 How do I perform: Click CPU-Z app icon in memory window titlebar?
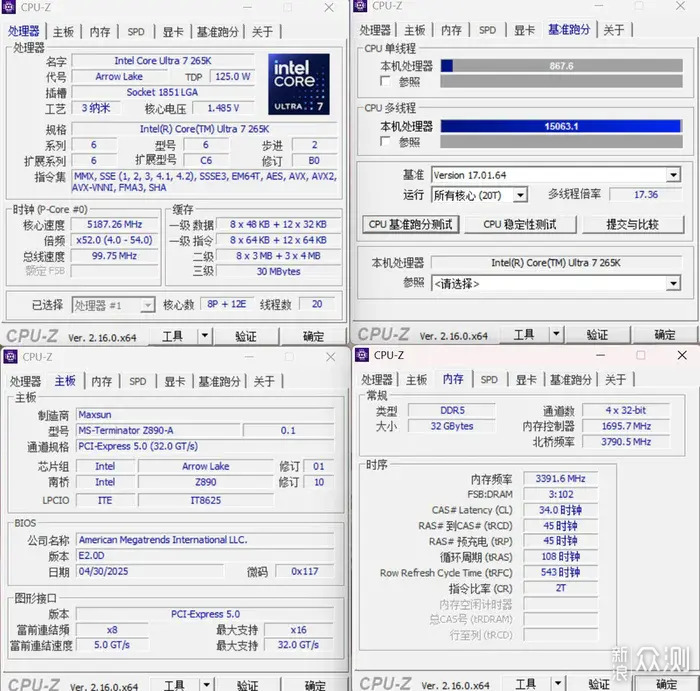(x=362, y=355)
